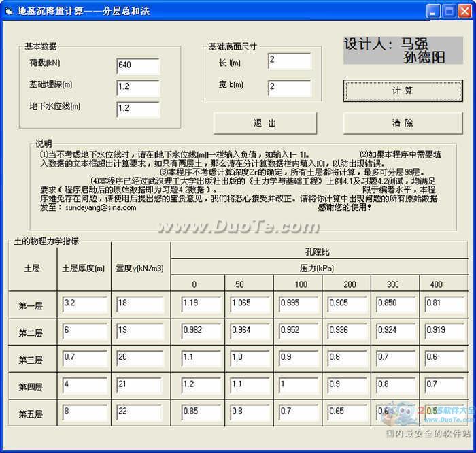476x453 pixels.
Task: Click 第三层 void ratio at 200 kPa (0.8)
Action: pos(347,358)
